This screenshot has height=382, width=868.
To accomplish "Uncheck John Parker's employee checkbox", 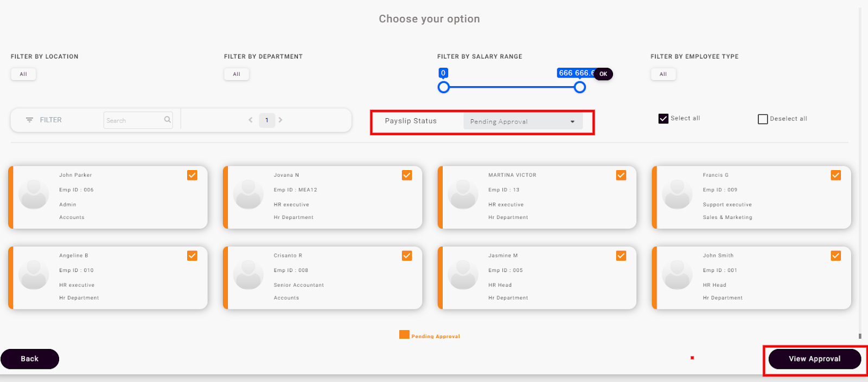I will 192,175.
